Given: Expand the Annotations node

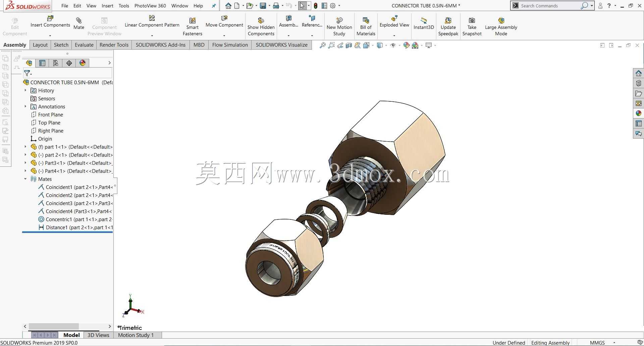Looking at the screenshot, I should pyautogui.click(x=25, y=106).
